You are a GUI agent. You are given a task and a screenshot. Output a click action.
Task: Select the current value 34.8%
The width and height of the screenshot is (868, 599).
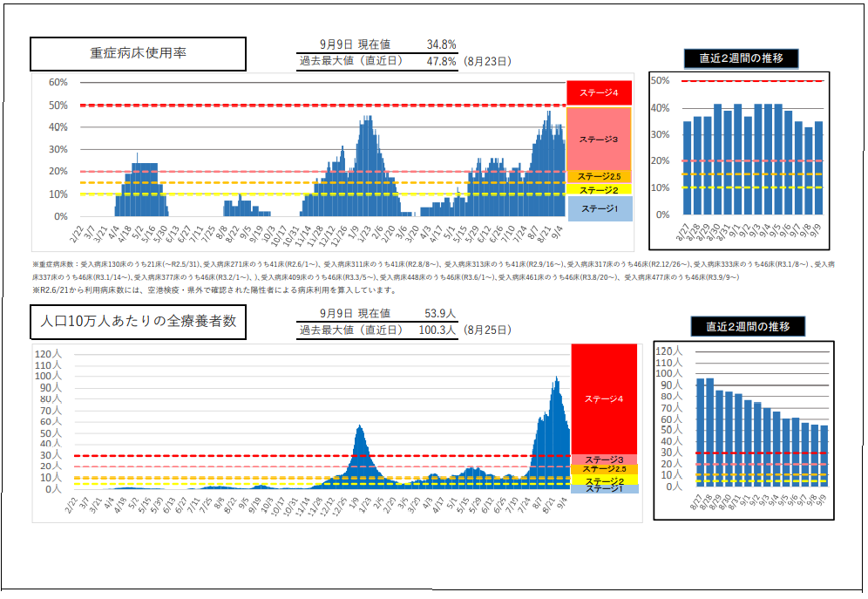point(441,44)
